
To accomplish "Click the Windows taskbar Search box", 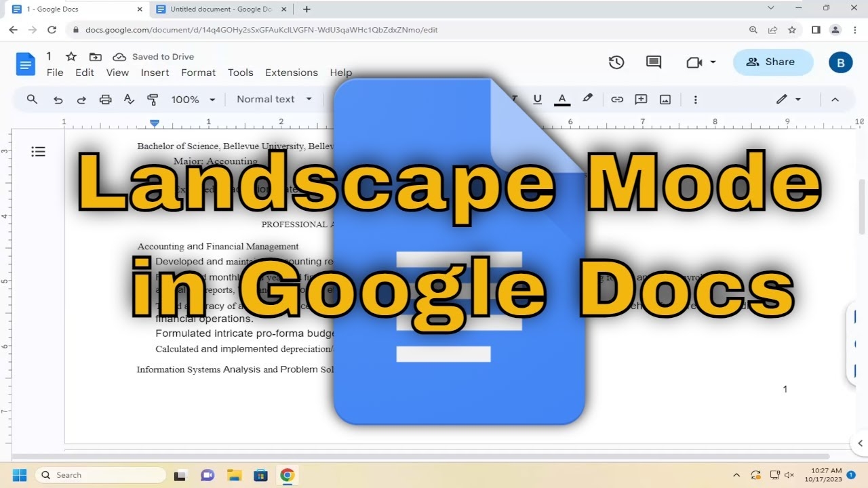I will pos(100,475).
